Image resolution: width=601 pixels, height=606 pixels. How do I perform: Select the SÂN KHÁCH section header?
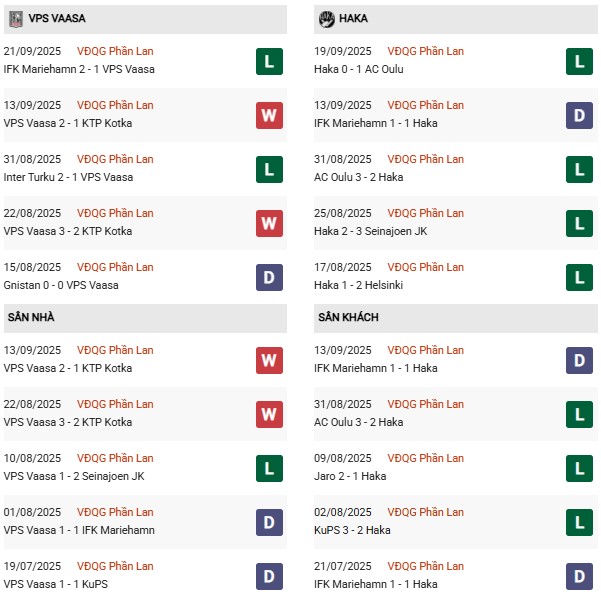point(456,318)
